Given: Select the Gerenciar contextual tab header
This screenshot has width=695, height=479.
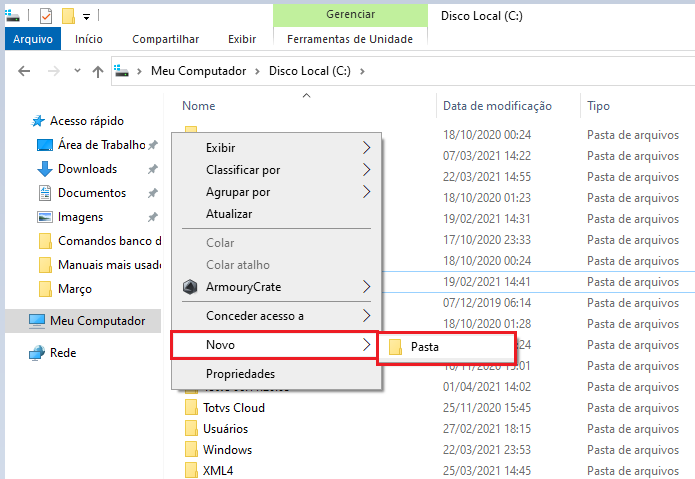Looking at the screenshot, I should tap(350, 15).
